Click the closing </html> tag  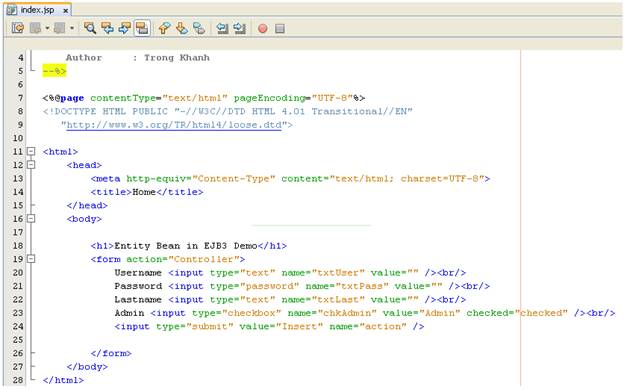tap(63, 380)
